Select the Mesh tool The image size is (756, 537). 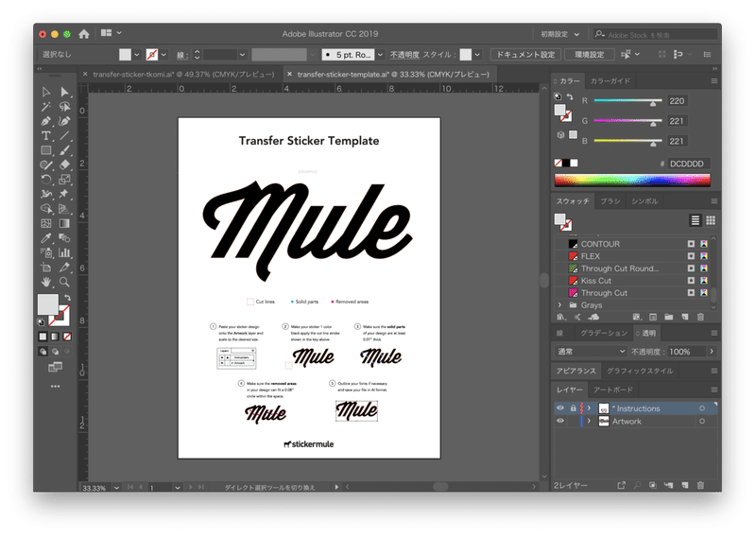[46, 223]
